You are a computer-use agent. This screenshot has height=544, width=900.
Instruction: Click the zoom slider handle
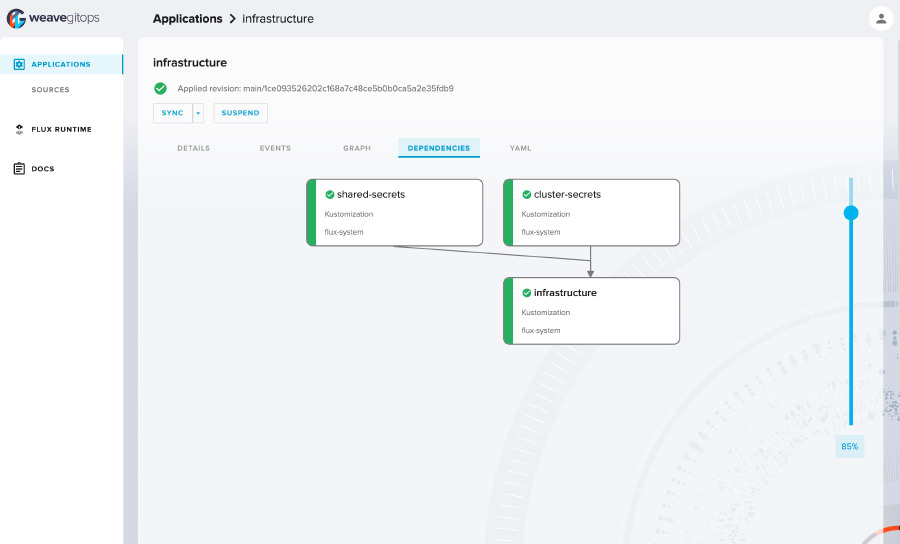point(851,212)
